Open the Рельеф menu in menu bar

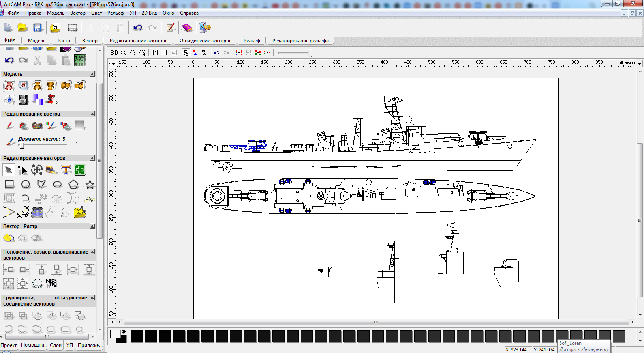click(116, 13)
